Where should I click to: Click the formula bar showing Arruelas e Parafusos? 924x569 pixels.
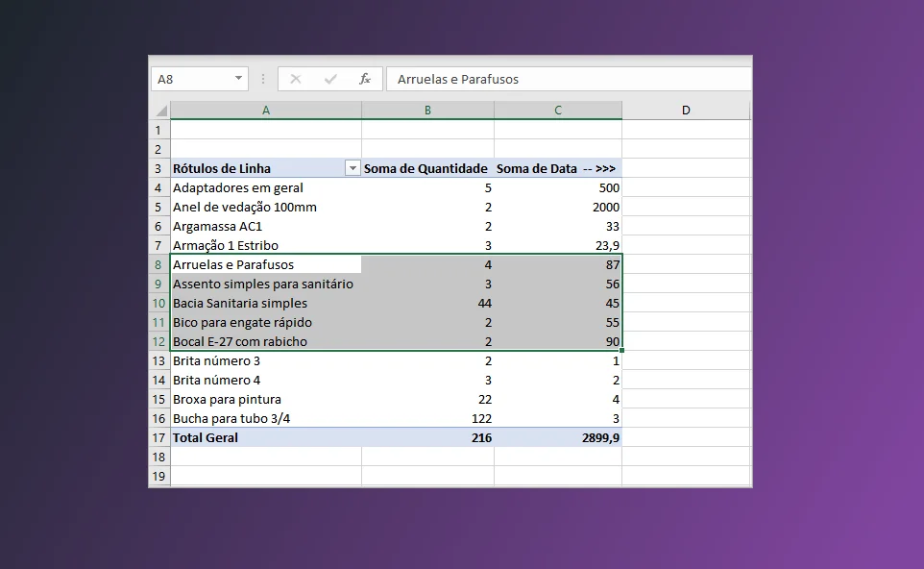[569, 79]
